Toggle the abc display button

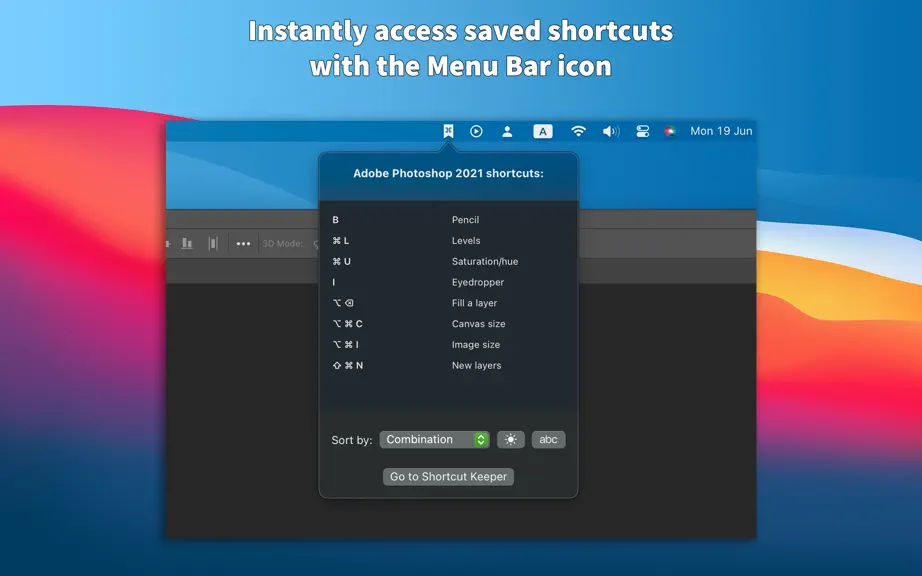coord(548,440)
